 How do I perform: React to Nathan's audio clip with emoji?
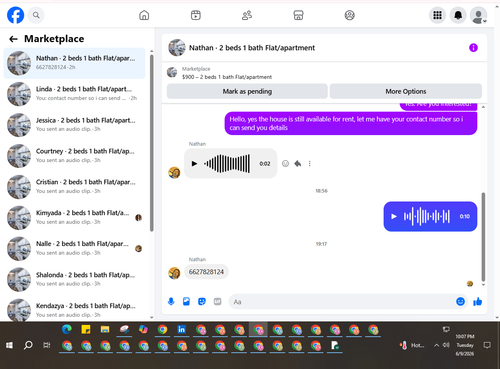pos(285,164)
